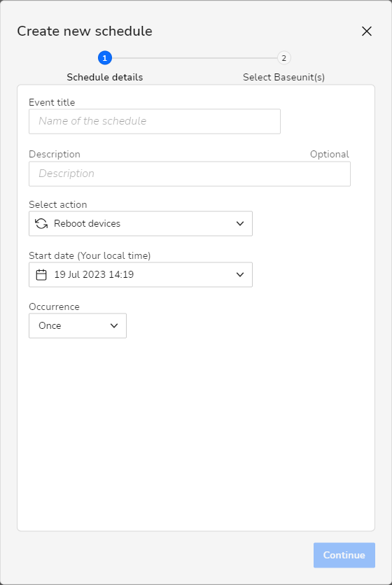This screenshot has height=585, width=392.
Task: Click the Start date (Your local time) label
Action: click(90, 255)
